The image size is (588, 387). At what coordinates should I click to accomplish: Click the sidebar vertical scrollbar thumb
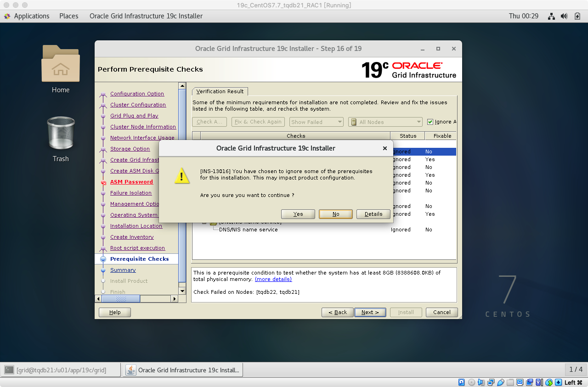(x=182, y=185)
